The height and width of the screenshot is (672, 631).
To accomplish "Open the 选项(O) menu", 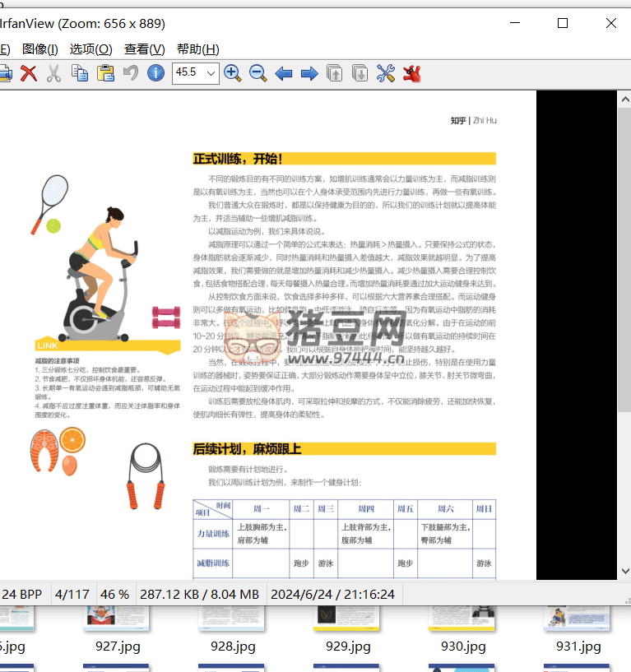I will click(x=90, y=49).
